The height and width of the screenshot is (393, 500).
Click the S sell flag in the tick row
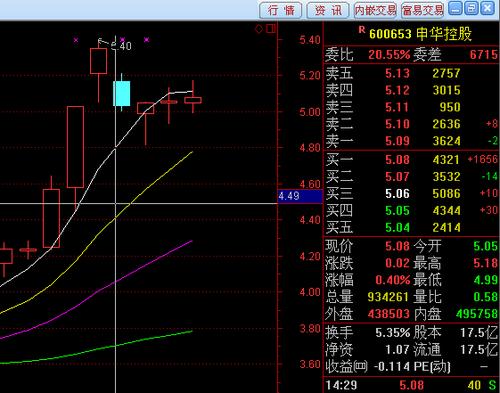coord(492,385)
